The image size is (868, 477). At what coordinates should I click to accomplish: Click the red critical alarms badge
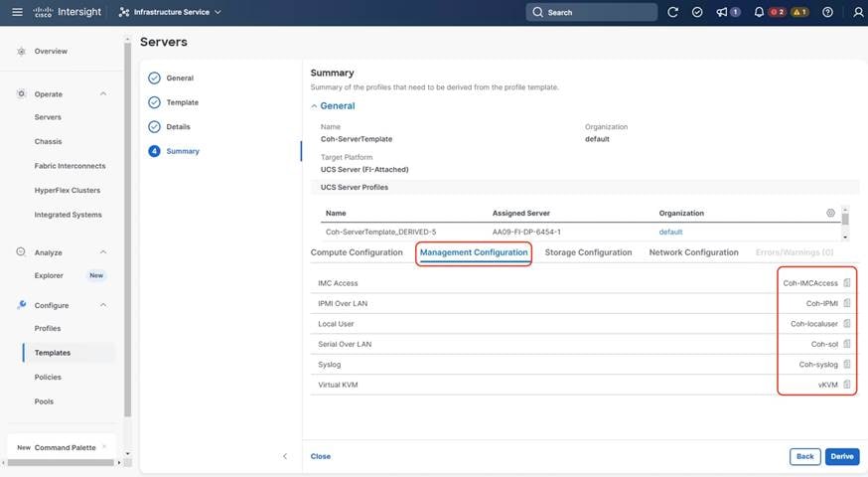778,12
